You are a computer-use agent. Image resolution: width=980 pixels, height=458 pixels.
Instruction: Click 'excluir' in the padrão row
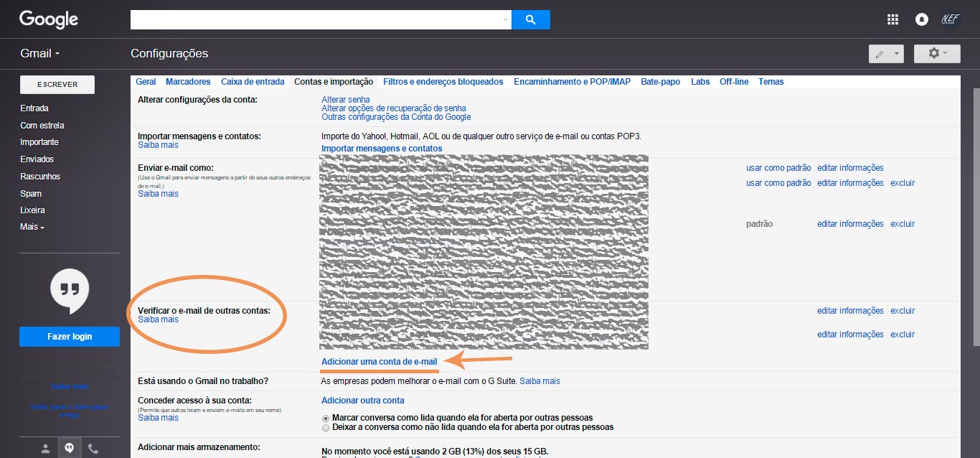tap(903, 224)
